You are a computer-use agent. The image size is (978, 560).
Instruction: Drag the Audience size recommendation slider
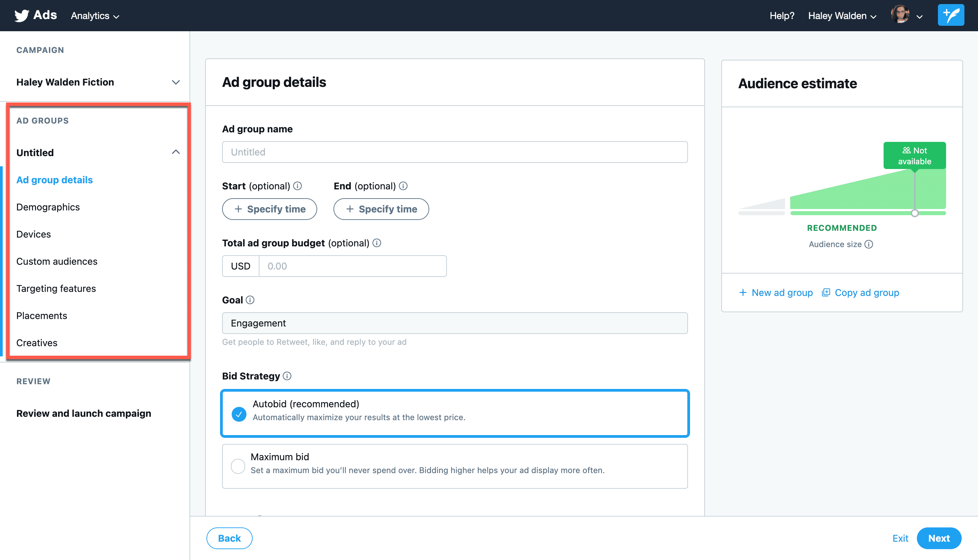pyautogui.click(x=915, y=213)
